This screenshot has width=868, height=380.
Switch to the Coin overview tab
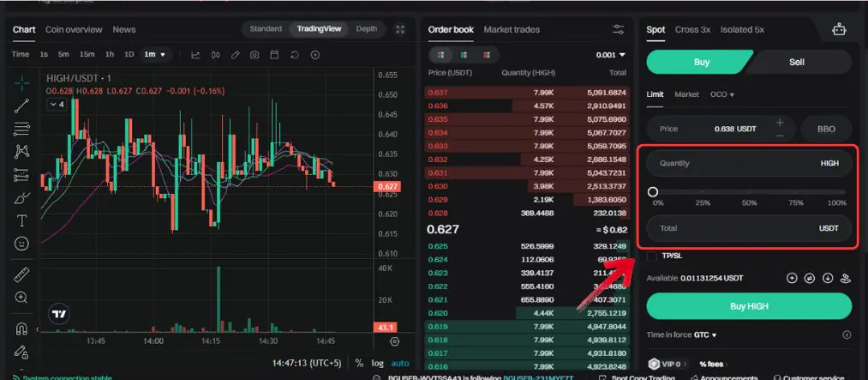coord(74,29)
